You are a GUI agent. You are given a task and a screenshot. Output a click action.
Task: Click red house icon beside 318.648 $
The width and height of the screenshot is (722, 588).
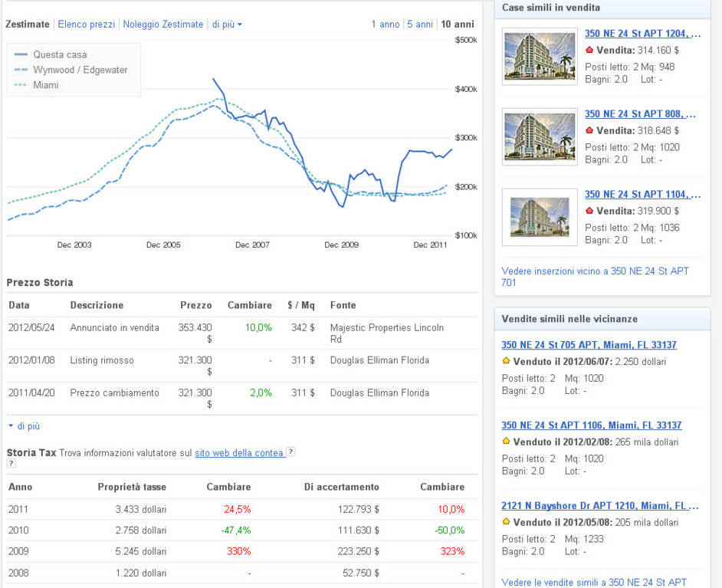pos(589,130)
